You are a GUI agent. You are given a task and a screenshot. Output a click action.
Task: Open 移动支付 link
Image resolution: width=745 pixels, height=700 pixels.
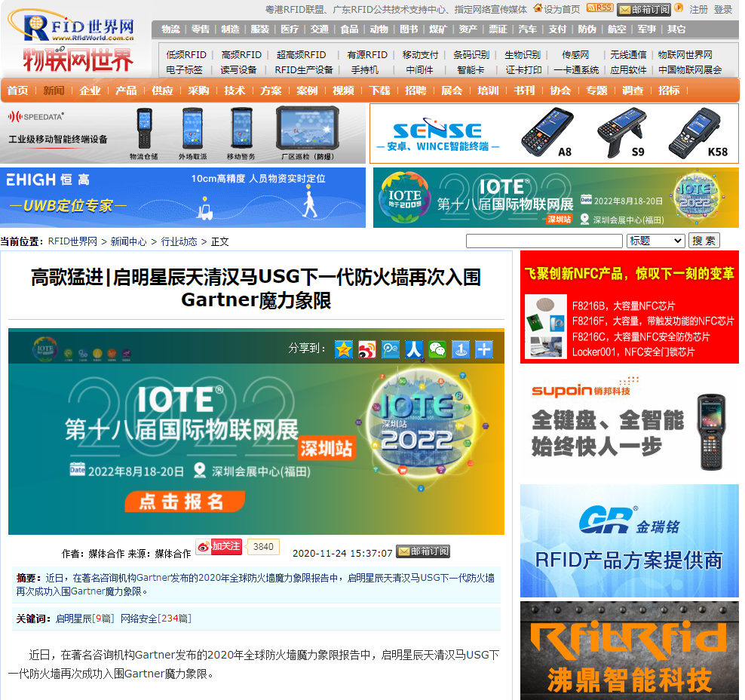click(x=420, y=55)
